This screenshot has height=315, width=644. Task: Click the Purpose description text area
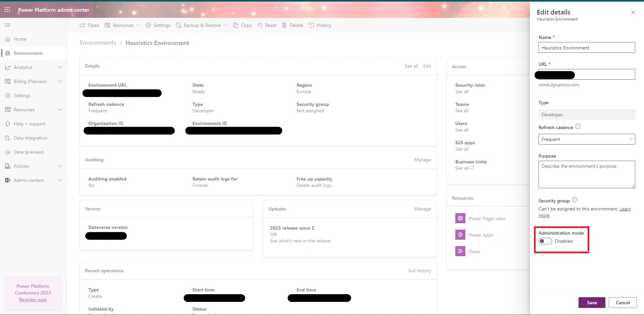coord(587,174)
